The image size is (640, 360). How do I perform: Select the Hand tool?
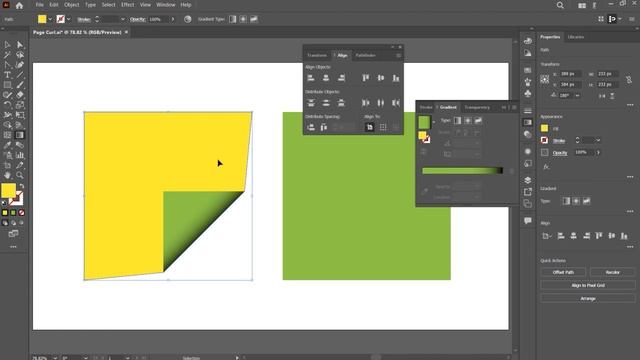pos(8,175)
